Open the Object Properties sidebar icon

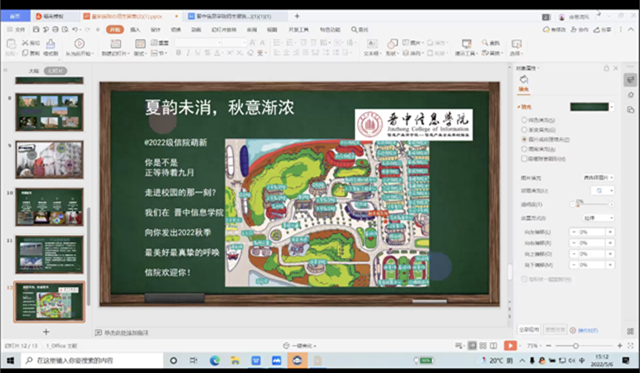click(x=631, y=79)
